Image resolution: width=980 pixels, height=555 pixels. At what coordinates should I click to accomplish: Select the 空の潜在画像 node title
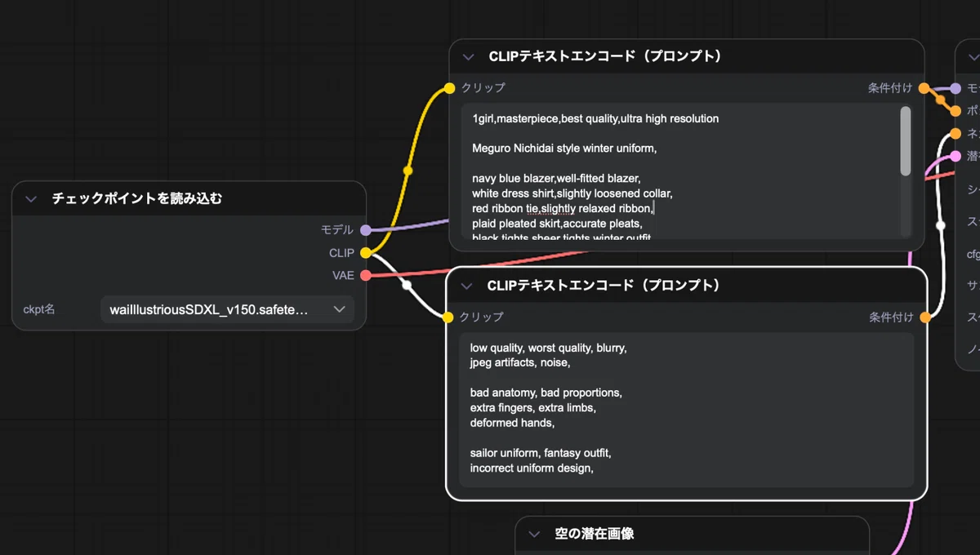(x=595, y=534)
